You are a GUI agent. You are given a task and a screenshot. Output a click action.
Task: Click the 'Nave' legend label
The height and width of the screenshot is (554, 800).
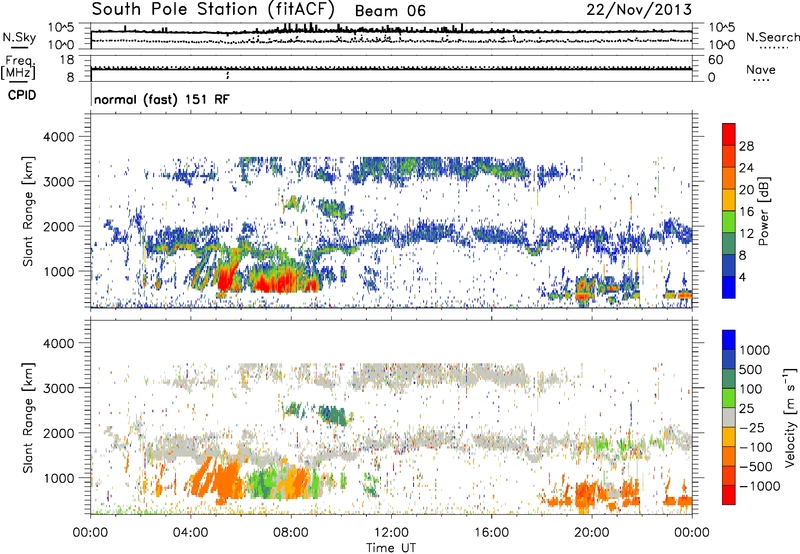coord(761,69)
